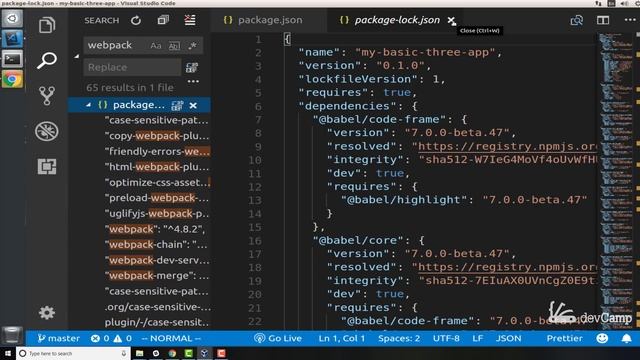Open the webpack-chain search result
Viewport: 640px width, 360px height.
156,244
